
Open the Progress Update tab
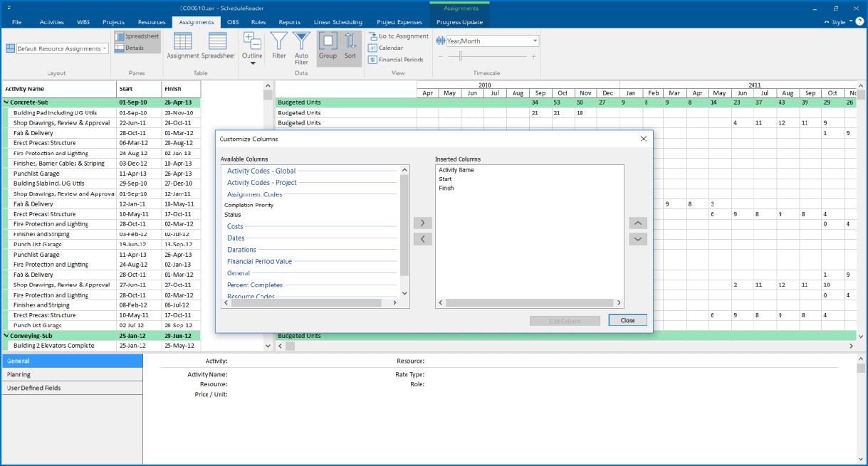[x=459, y=22]
